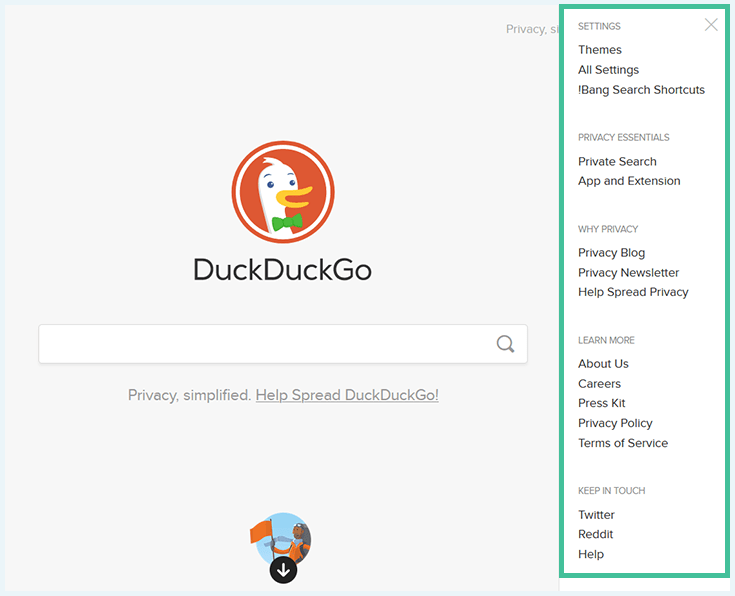Open the Reddit link
Viewport: 735px width, 596px height.
[595, 535]
